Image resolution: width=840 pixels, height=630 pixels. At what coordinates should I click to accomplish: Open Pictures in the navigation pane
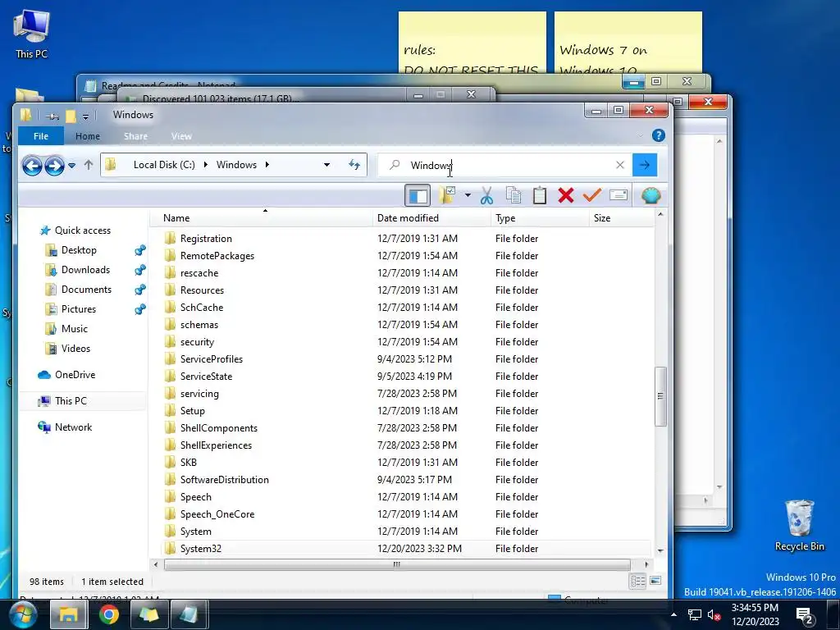click(78, 309)
